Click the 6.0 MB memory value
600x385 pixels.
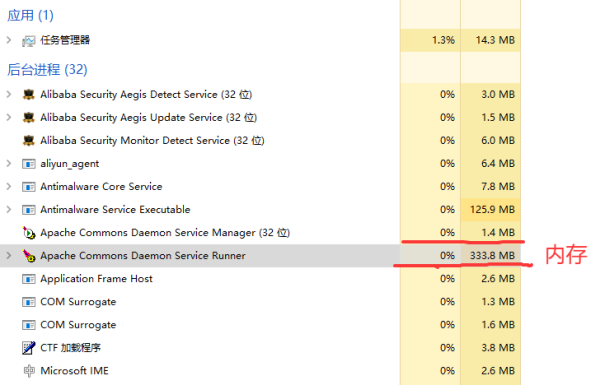point(498,140)
